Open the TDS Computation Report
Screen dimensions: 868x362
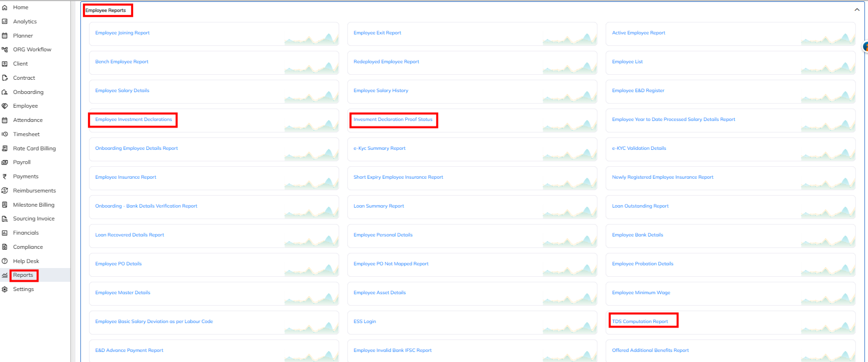[x=640, y=322]
